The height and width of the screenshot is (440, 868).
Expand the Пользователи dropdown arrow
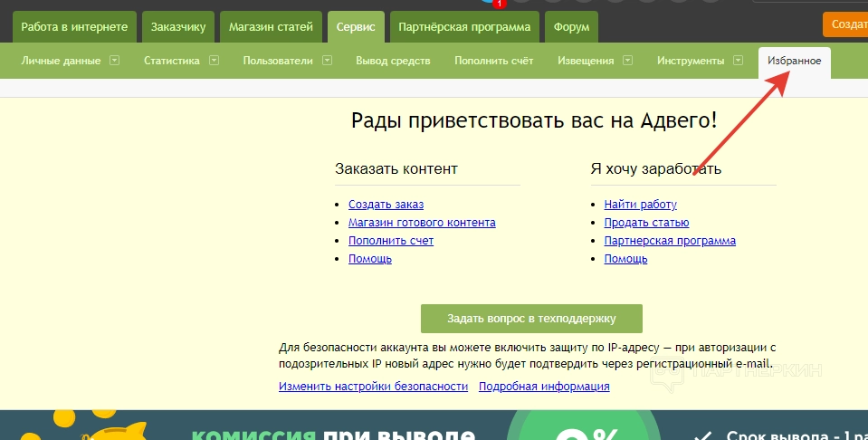327,61
